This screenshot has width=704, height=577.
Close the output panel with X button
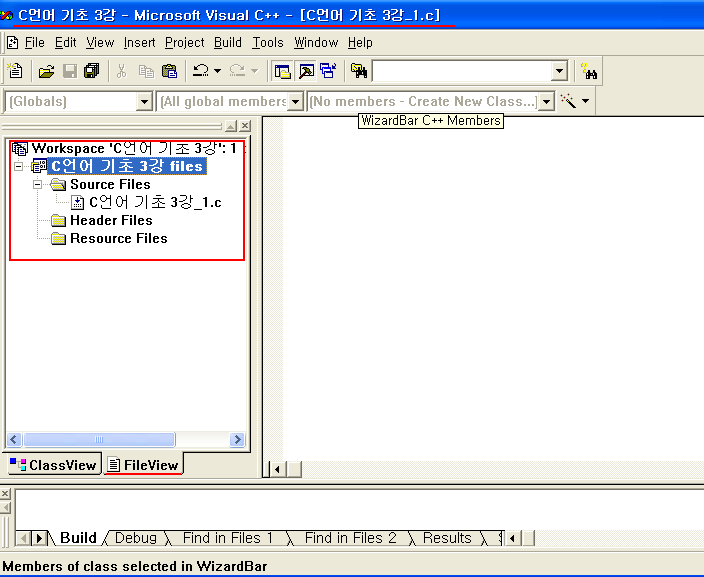tap(5, 494)
